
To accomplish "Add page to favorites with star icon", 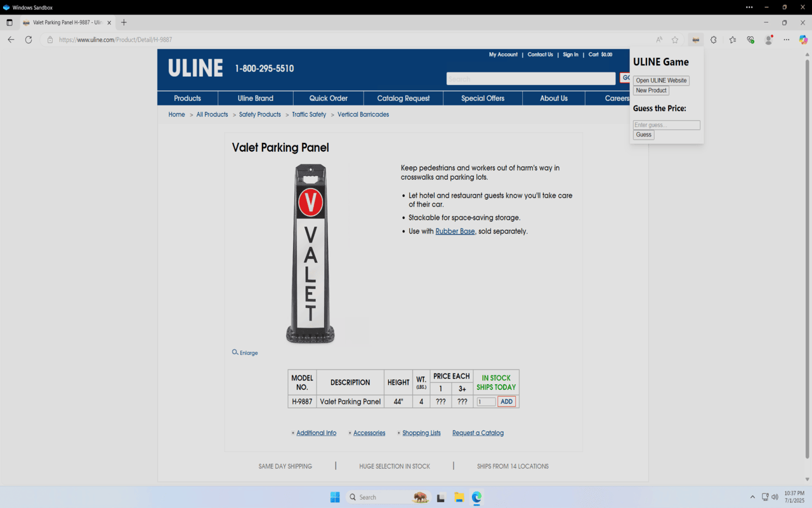I will [x=675, y=39].
